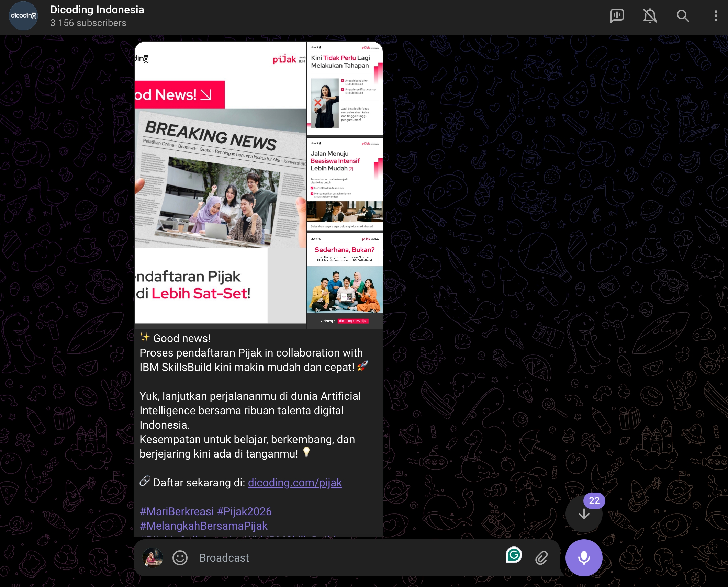Attach a file with paperclip icon
The height and width of the screenshot is (587, 728).
(x=541, y=558)
